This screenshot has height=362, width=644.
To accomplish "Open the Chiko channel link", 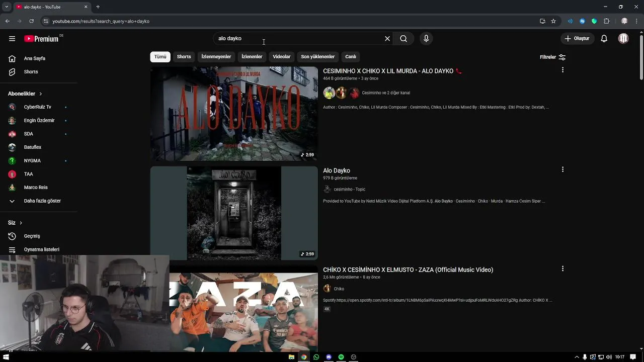I will tap(339, 289).
